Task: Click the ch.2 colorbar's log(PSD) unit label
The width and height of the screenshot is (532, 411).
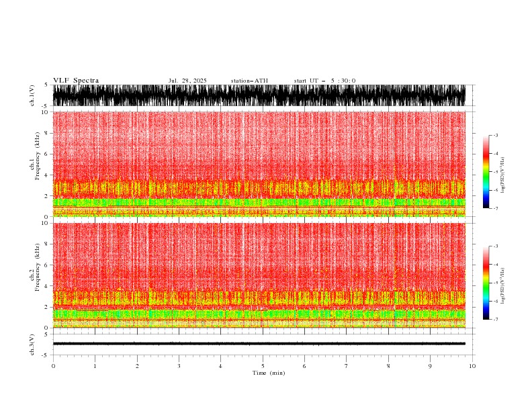Action: click(x=502, y=286)
